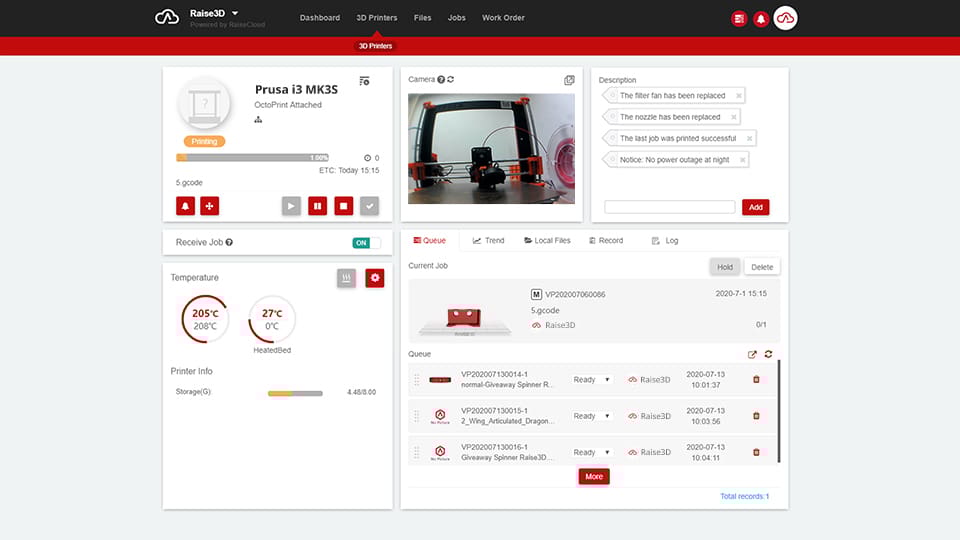Viewport: 960px width, 540px height.
Task: Open Ready dropdown for VP202007130015-1
Action: 591,416
